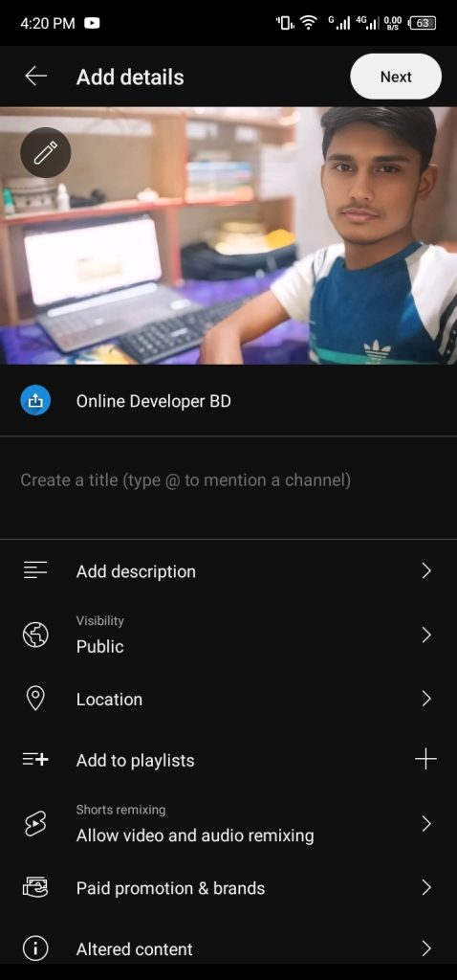Image resolution: width=457 pixels, height=980 pixels.
Task: Open Paid promotion & brands entry
Action: click(228, 887)
